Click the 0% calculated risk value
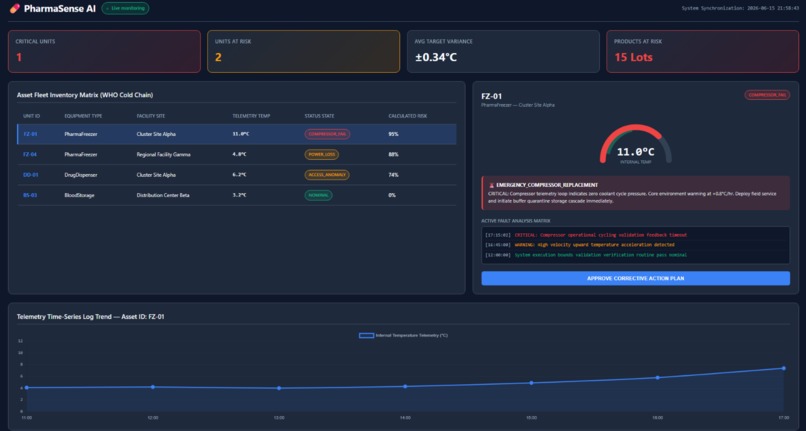 [x=392, y=195]
